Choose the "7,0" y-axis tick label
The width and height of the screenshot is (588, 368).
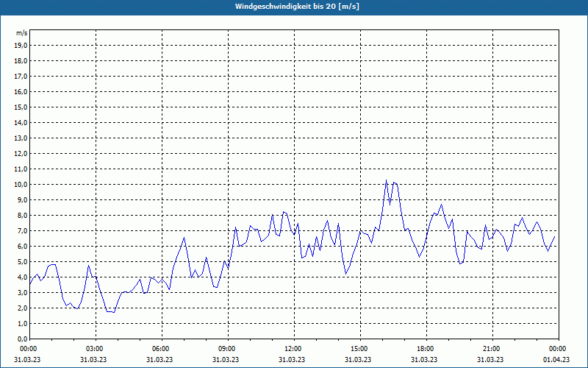22,230
